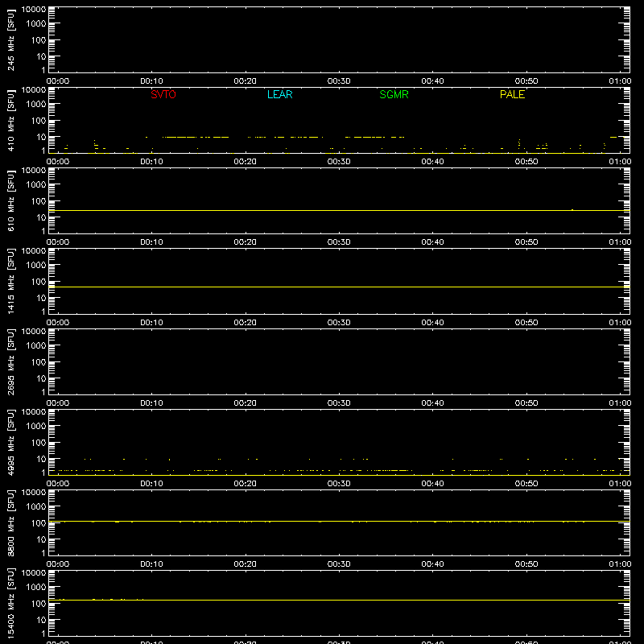Click 00:30 time label below 245 MHz plot
644x644 pixels.
339,81
